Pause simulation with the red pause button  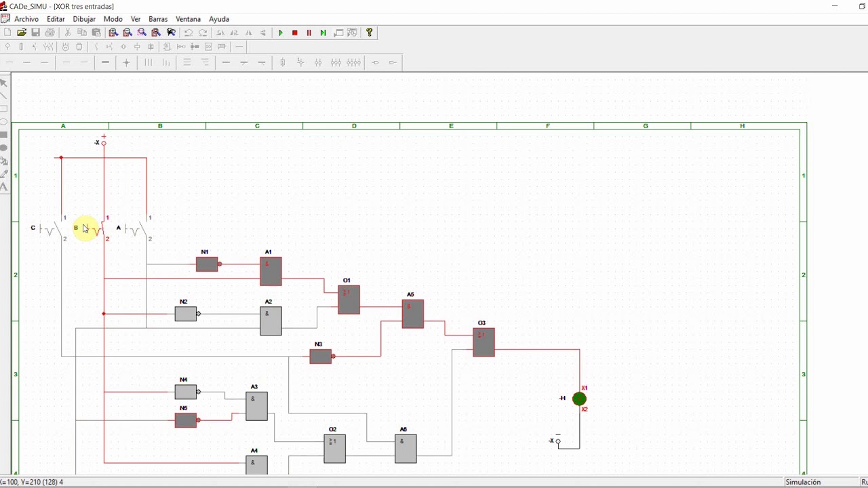(x=309, y=33)
